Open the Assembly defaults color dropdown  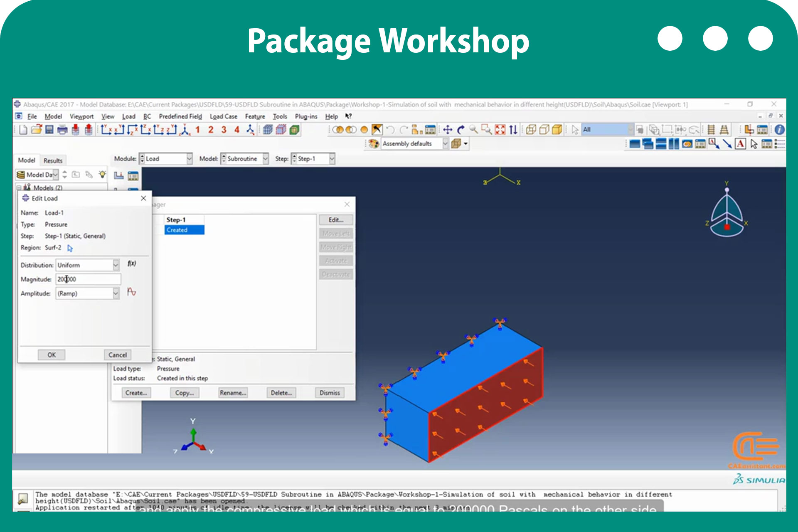click(x=415, y=144)
